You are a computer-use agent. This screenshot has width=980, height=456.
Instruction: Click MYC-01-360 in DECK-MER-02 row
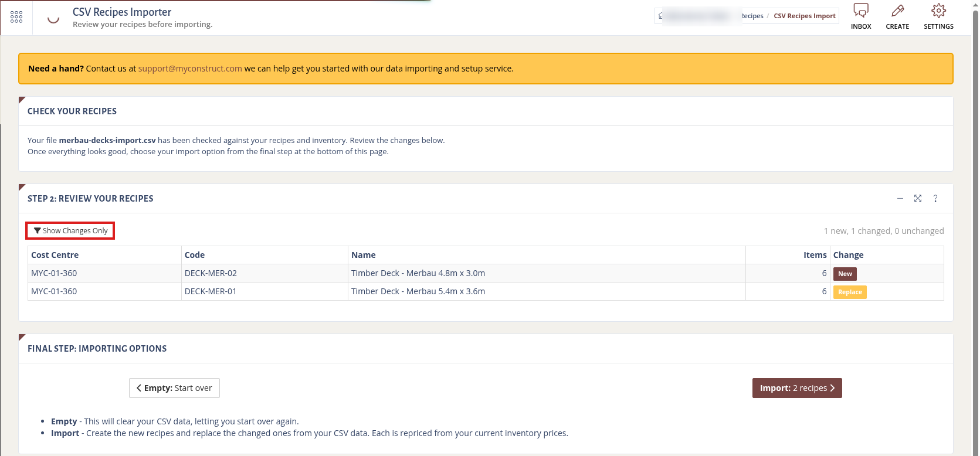[x=54, y=273]
